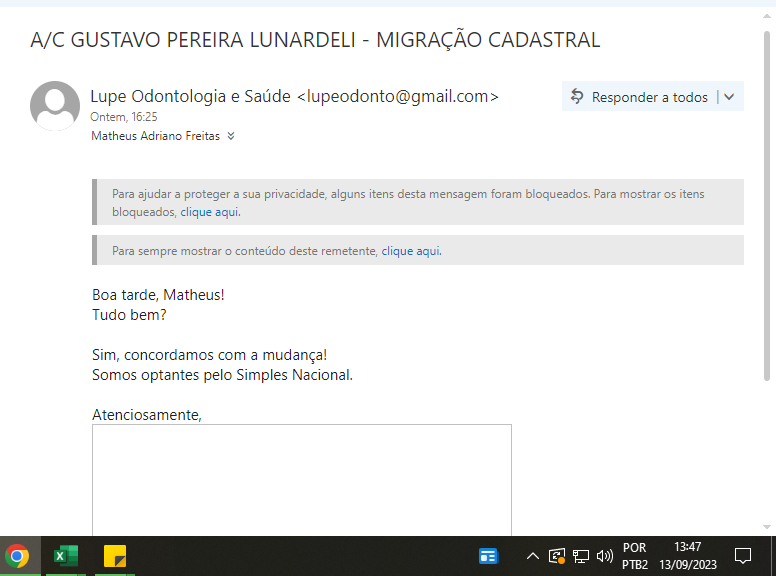Click the sender's avatar picture
Image resolution: width=776 pixels, height=576 pixels.
pyautogui.click(x=55, y=106)
